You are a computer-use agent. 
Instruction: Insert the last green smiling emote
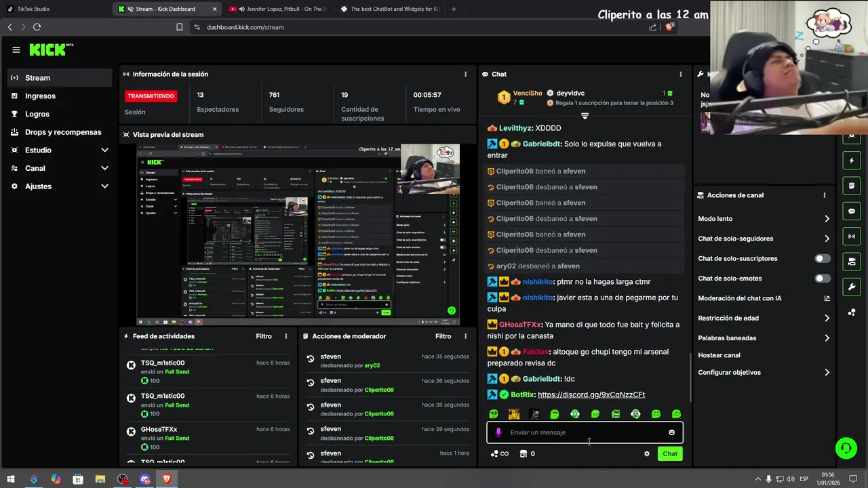point(676,413)
